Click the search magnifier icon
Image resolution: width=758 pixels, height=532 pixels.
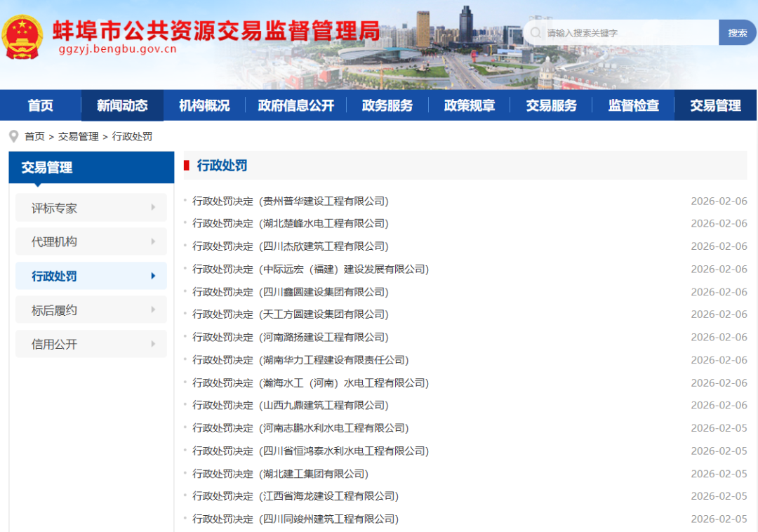536,33
